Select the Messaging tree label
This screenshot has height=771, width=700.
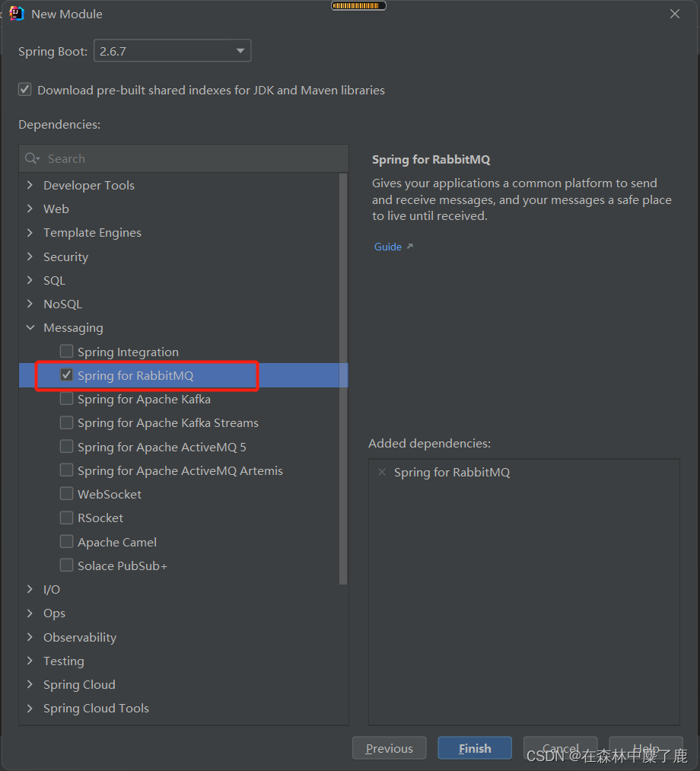[73, 328]
